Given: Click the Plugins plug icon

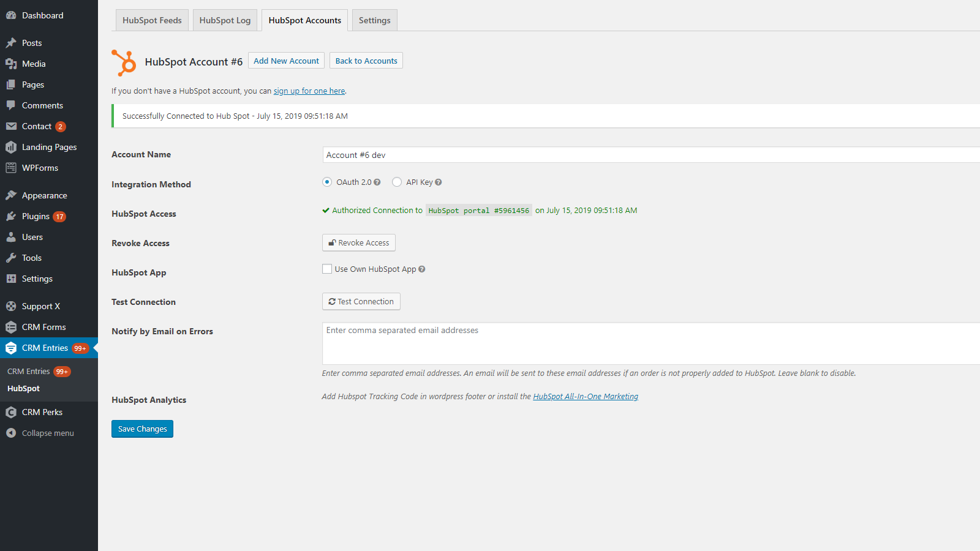Looking at the screenshot, I should (x=11, y=216).
